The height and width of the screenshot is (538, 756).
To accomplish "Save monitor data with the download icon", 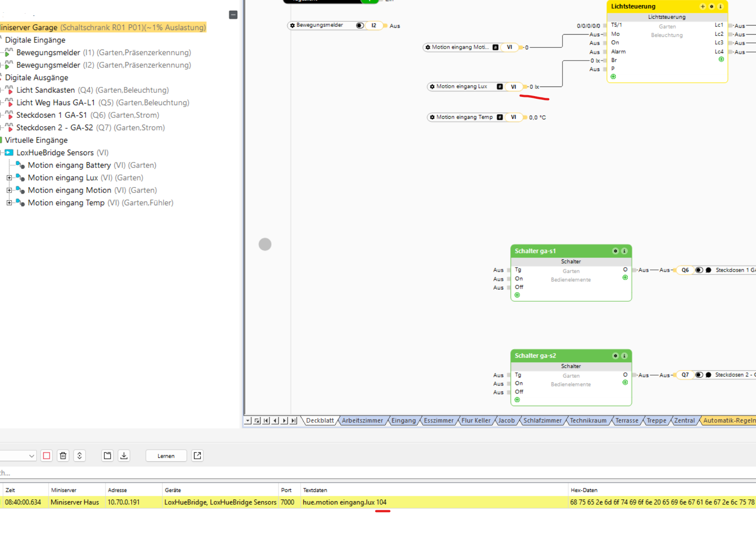I will point(124,456).
